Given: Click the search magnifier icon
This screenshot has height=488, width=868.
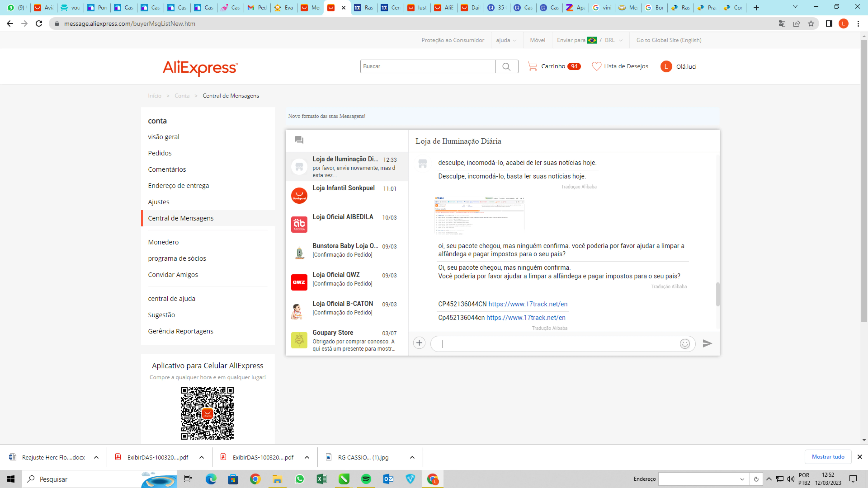Looking at the screenshot, I should click(x=506, y=66).
